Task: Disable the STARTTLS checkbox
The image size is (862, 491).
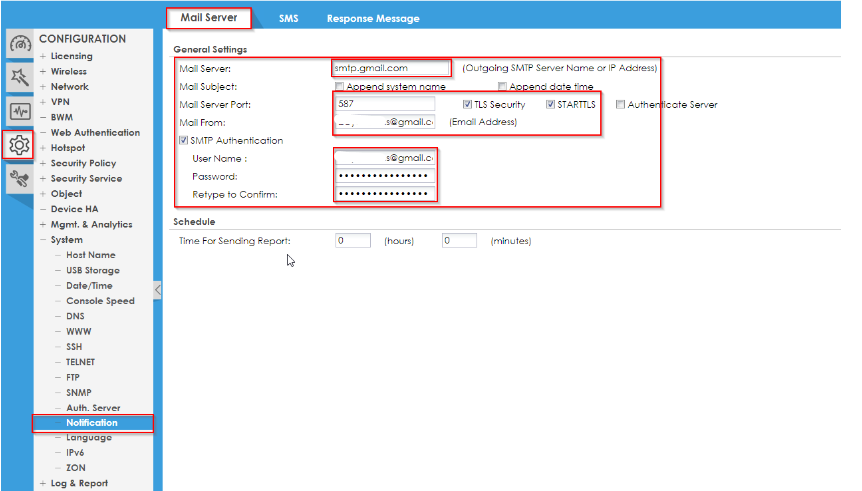Action: click(550, 104)
